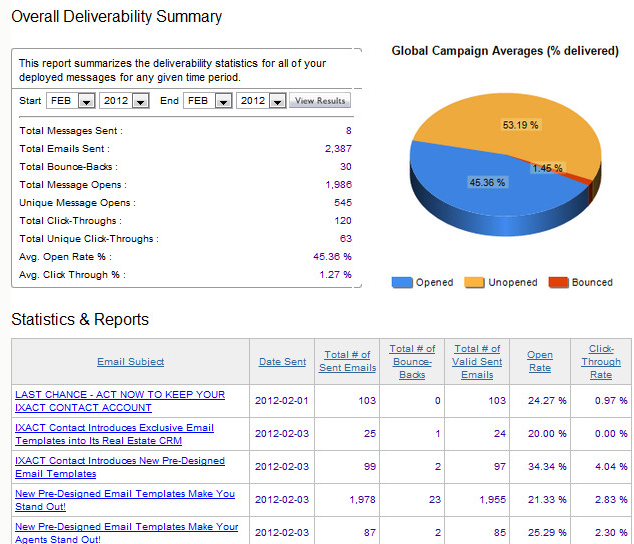Sort by Date Sent column header
This screenshot has height=544, width=634.
(282, 362)
